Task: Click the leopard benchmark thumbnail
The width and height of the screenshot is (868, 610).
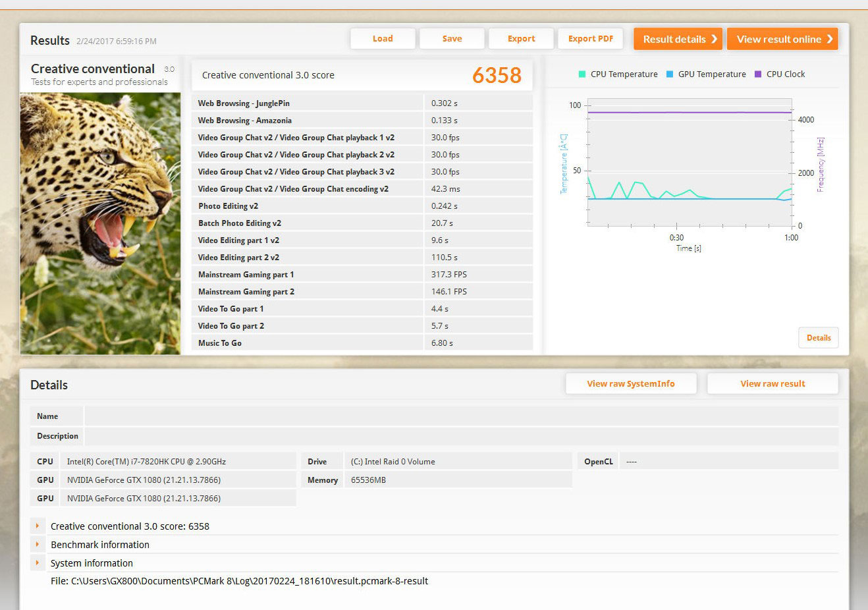Action: pos(100,223)
